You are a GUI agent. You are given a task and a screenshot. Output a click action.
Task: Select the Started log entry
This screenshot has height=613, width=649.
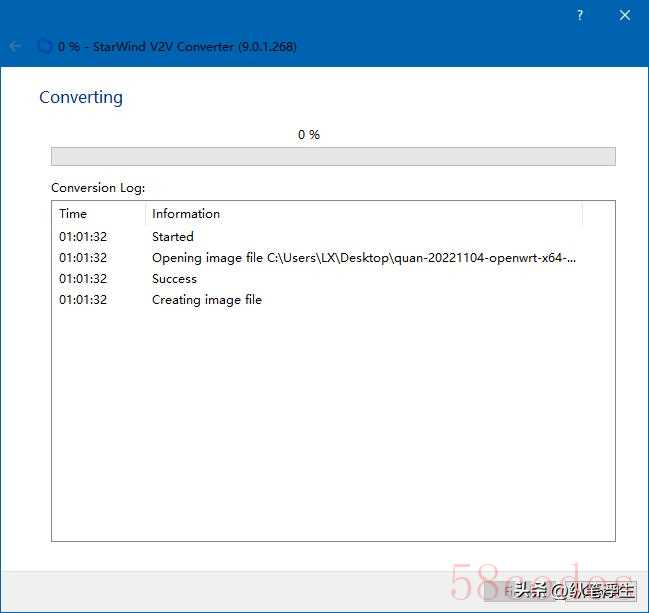[x=173, y=237]
